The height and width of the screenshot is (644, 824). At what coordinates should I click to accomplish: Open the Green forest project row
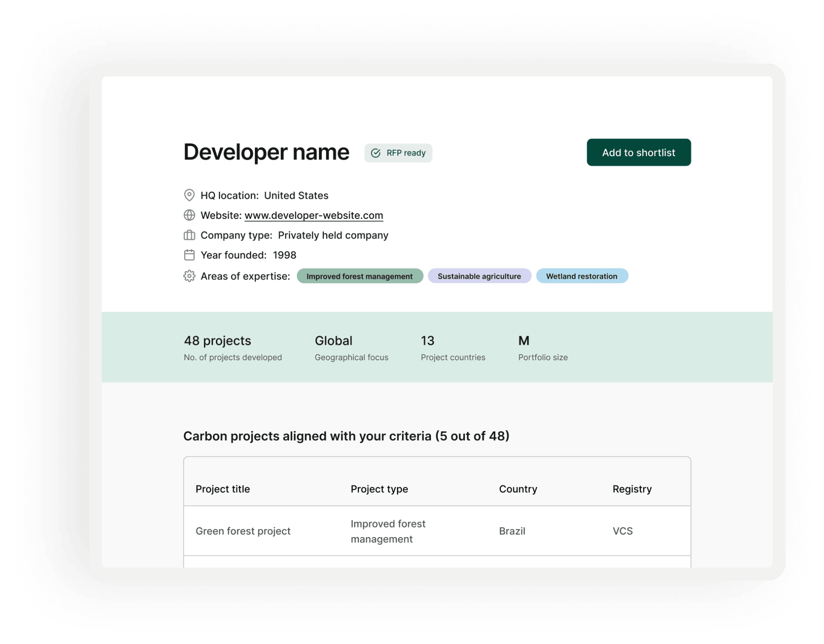tap(437, 531)
